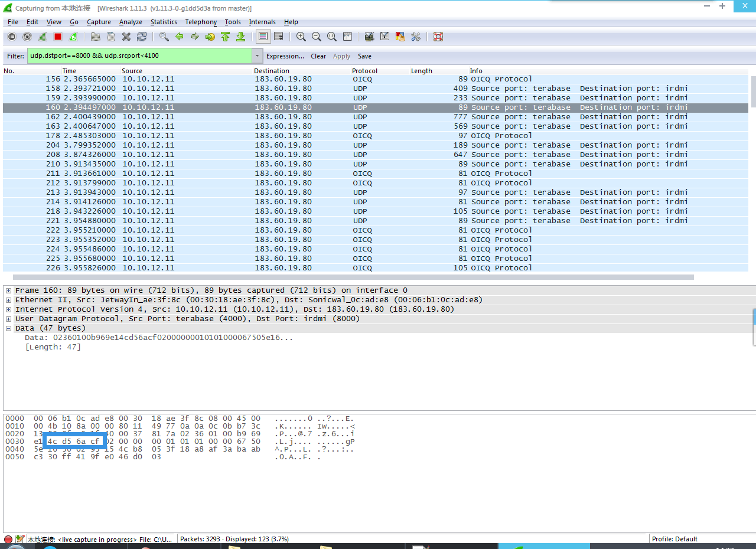Click Profile: Default in status bar

(x=674, y=539)
